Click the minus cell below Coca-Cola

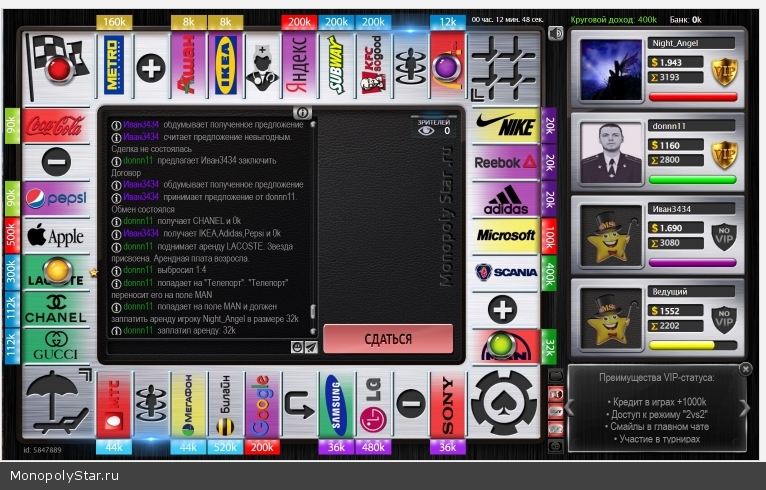click(x=56, y=162)
